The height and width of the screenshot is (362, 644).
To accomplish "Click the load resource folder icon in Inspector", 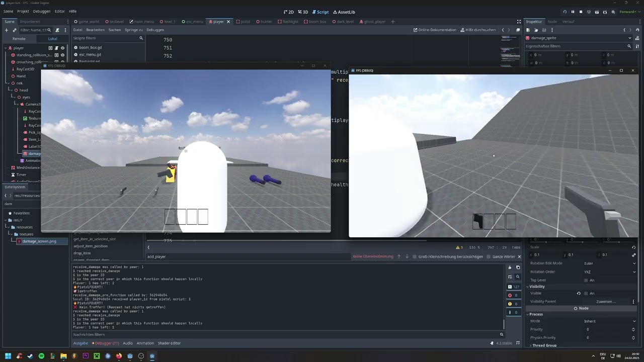I will click(536, 30).
